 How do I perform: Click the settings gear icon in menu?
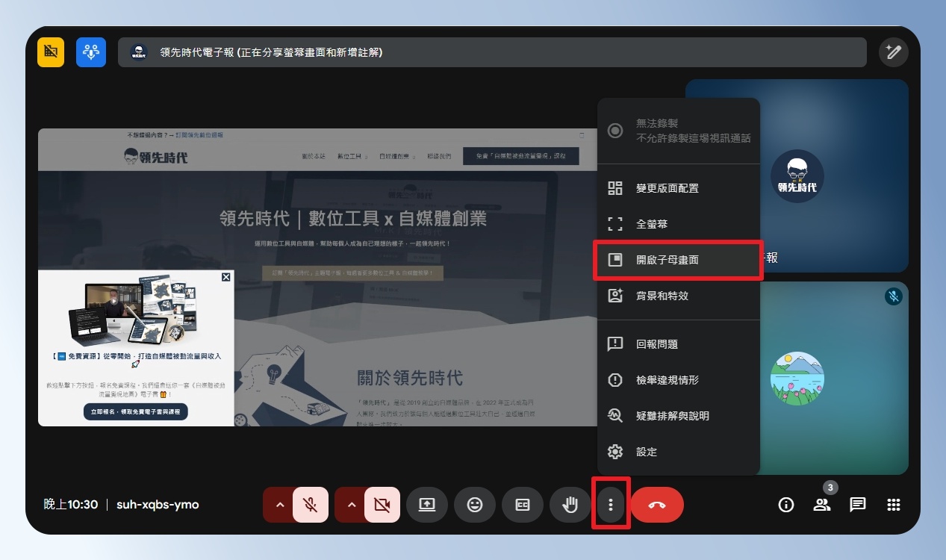click(615, 452)
